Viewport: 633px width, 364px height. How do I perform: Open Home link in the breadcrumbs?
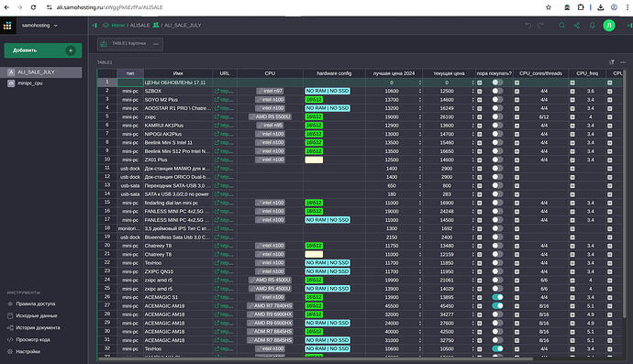click(117, 26)
